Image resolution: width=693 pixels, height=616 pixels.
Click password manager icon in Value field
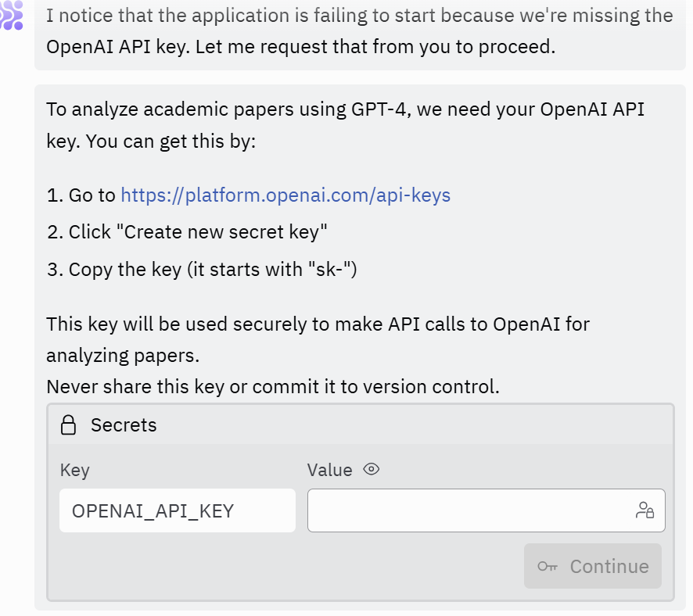tap(645, 510)
